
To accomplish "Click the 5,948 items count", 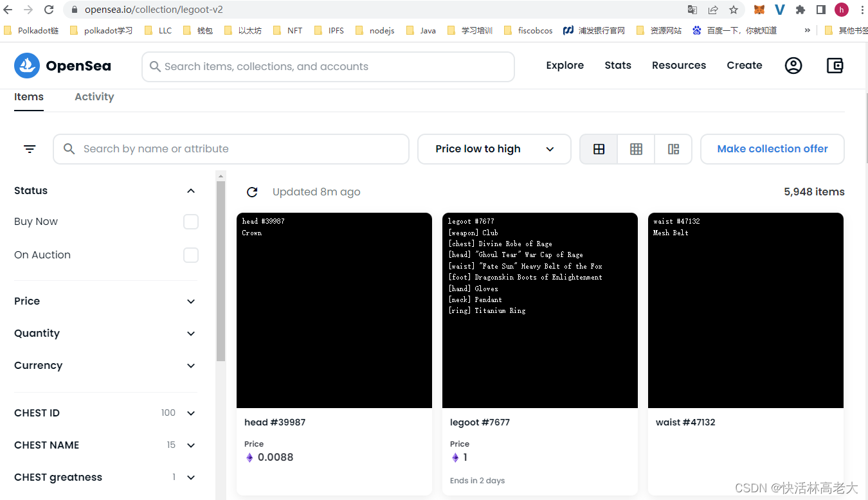I will pos(814,192).
